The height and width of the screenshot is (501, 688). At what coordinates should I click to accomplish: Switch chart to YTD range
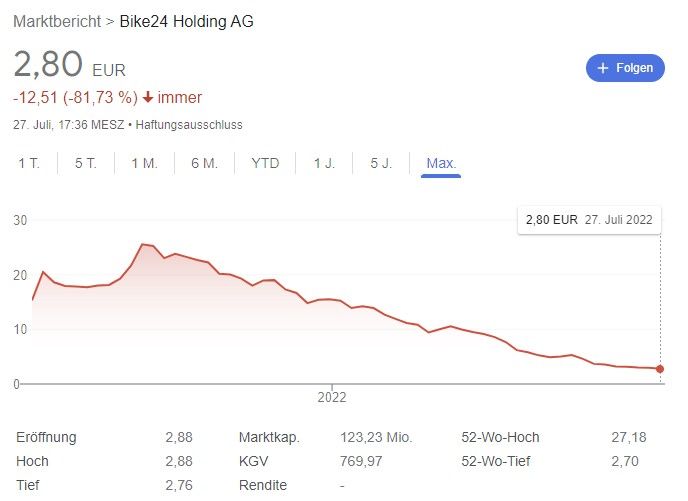tap(265, 163)
